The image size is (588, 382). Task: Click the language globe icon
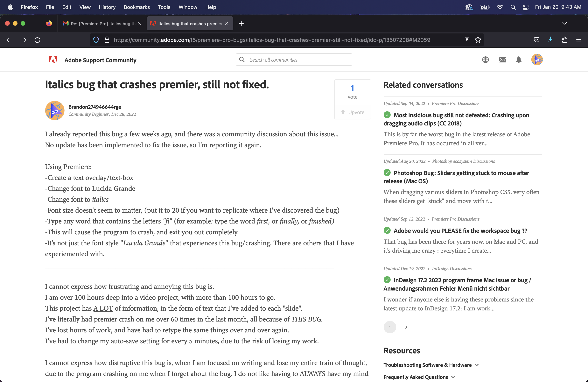click(x=485, y=60)
